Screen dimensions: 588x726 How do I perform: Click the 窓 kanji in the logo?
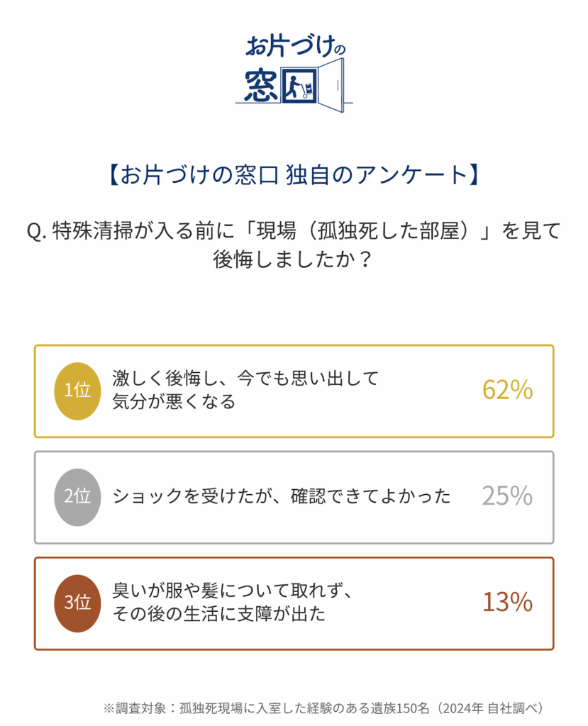pyautogui.click(x=262, y=86)
